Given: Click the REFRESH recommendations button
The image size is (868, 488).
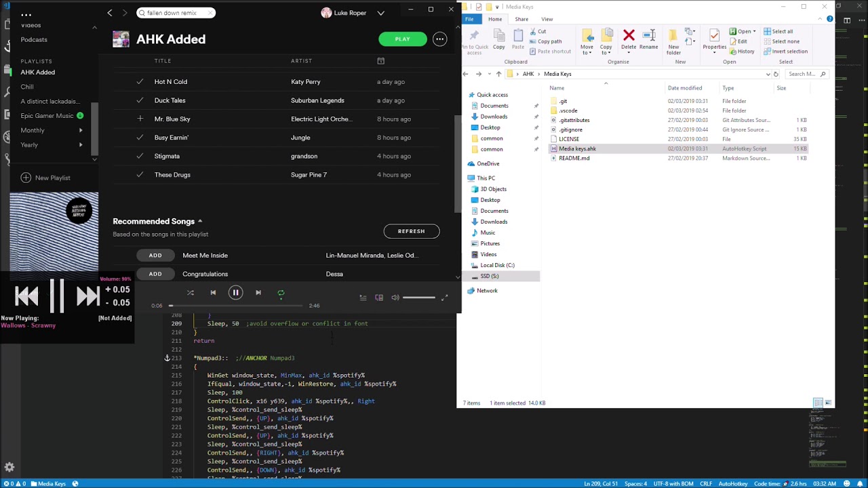Looking at the screenshot, I should 412,231.
